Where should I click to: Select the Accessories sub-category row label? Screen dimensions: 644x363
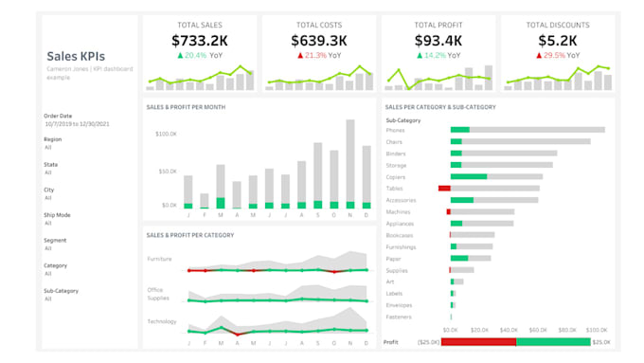click(401, 200)
